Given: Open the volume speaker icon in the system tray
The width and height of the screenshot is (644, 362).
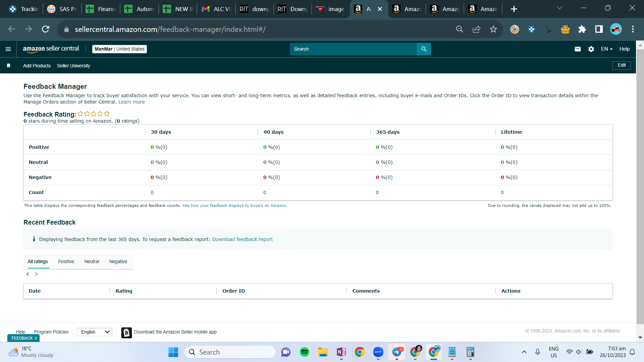Looking at the screenshot, I should coord(579,352).
